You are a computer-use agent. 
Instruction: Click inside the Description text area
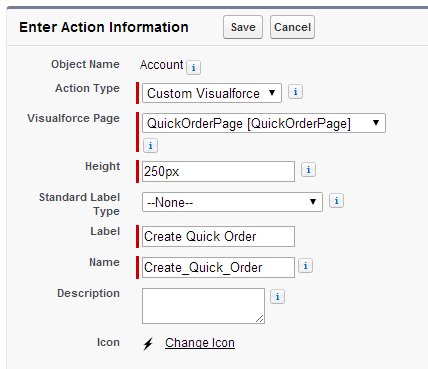coord(203,306)
